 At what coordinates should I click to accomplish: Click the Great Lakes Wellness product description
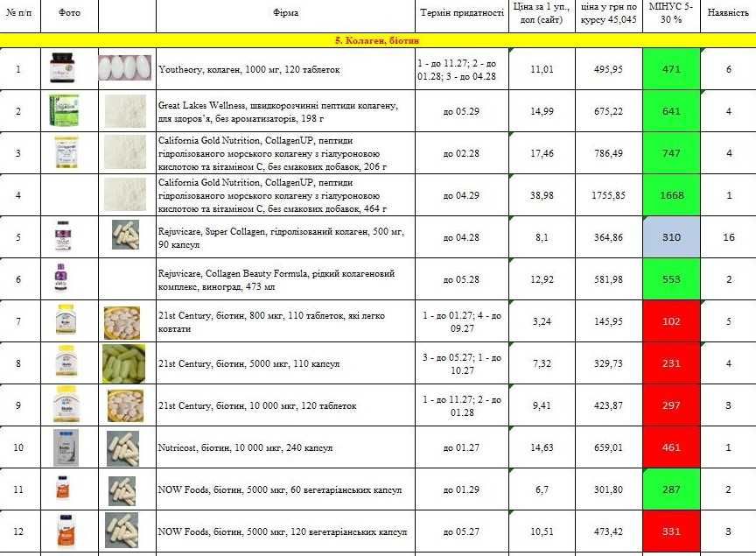[278, 111]
